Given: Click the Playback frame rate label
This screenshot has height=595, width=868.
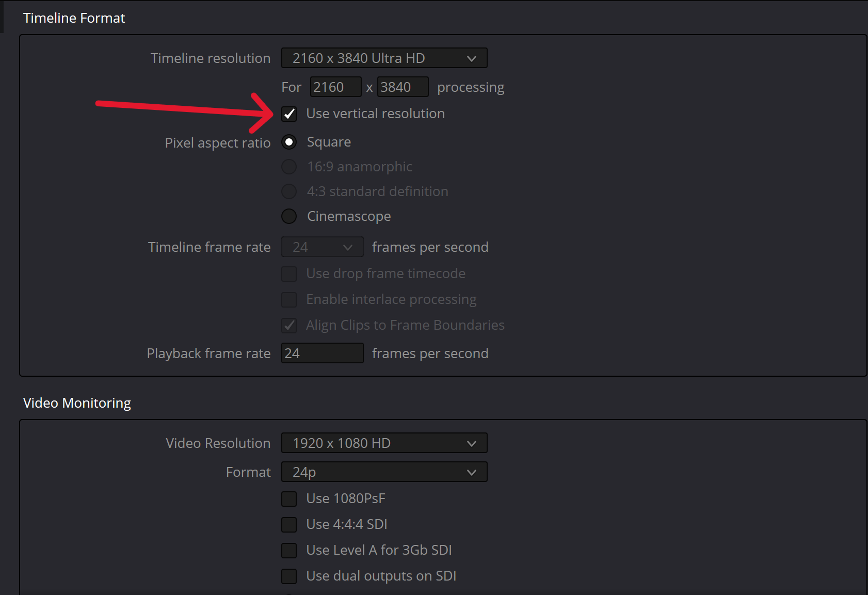Looking at the screenshot, I should point(209,353).
